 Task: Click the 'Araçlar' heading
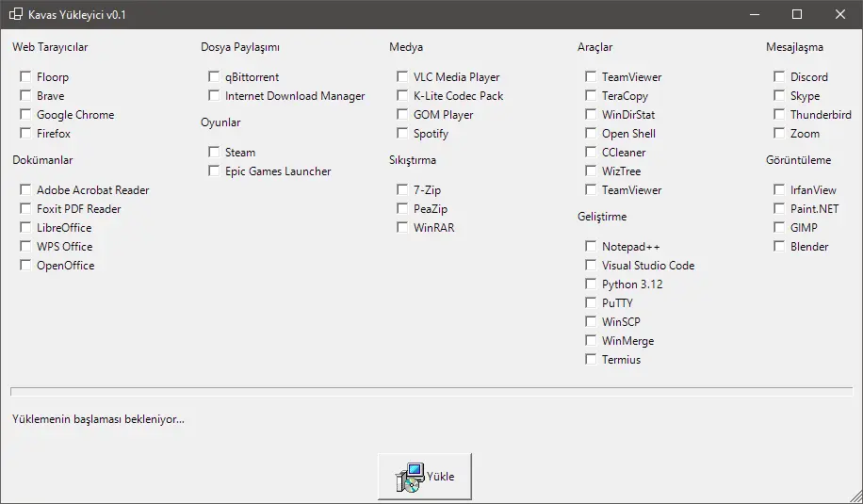tap(594, 47)
